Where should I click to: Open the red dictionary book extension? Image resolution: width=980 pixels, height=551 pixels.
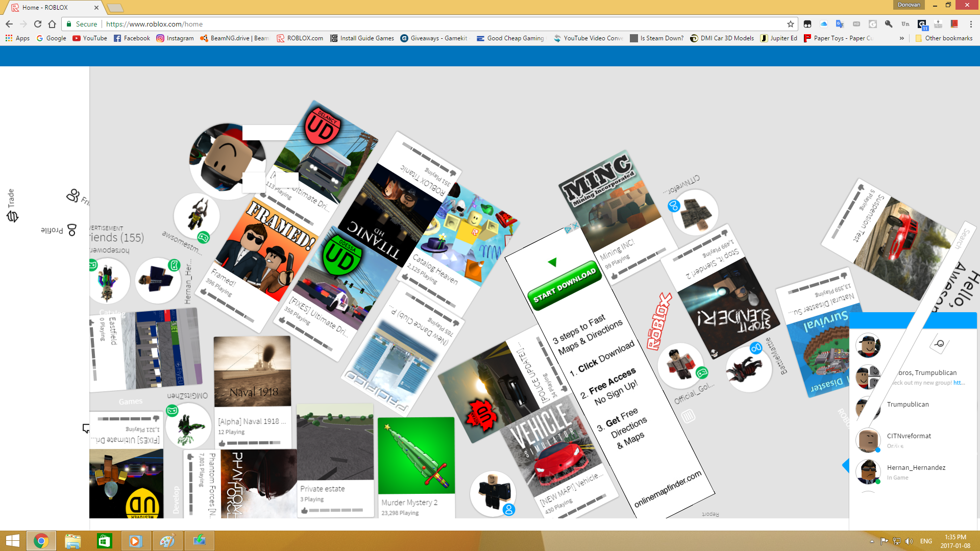tap(954, 24)
